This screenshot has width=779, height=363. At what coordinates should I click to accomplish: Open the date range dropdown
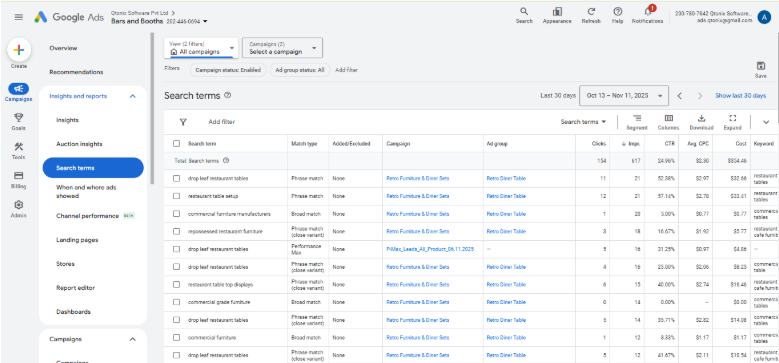623,96
